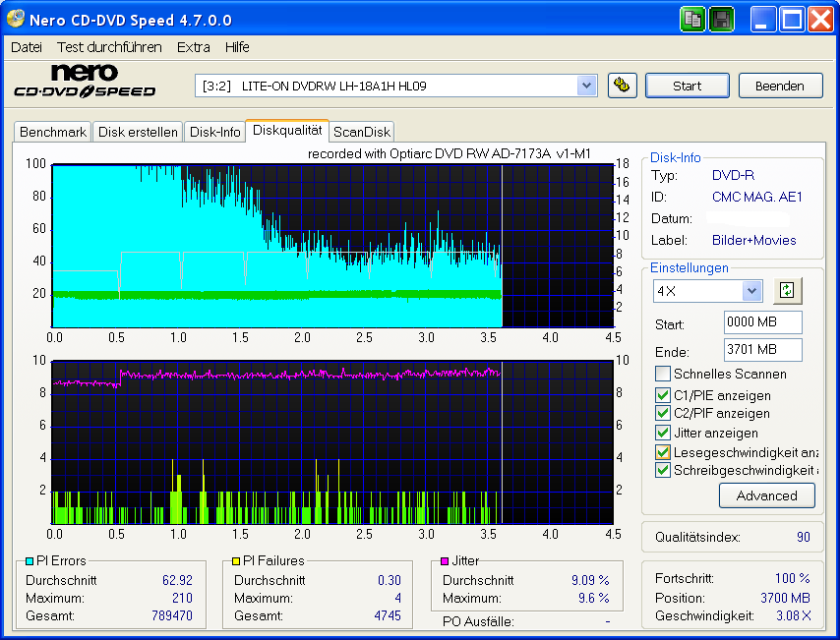Click the gray save-graph icon in the title bar
This screenshot has height=640, width=840.
(x=721, y=19)
